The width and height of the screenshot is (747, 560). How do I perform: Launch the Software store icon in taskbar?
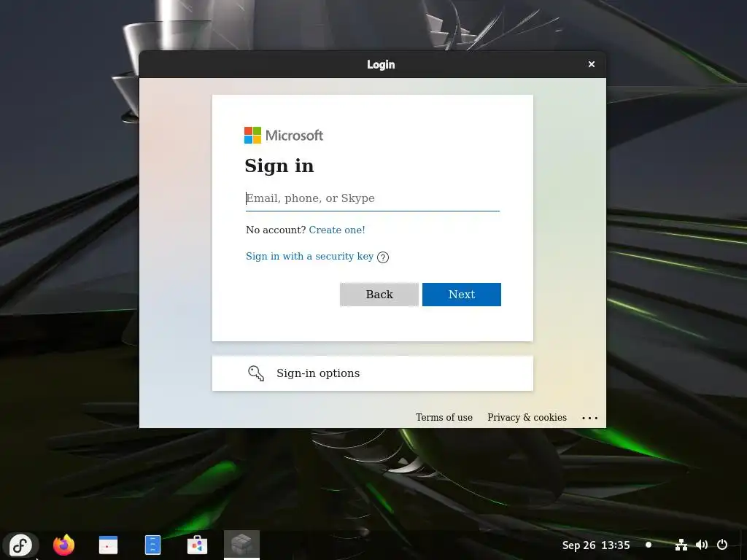pyautogui.click(x=197, y=545)
